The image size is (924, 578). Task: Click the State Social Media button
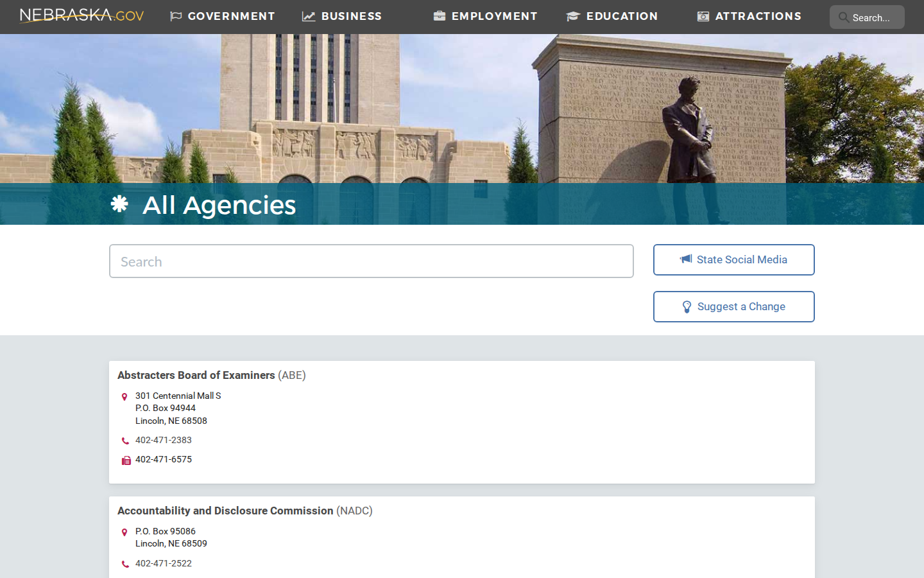pos(734,259)
